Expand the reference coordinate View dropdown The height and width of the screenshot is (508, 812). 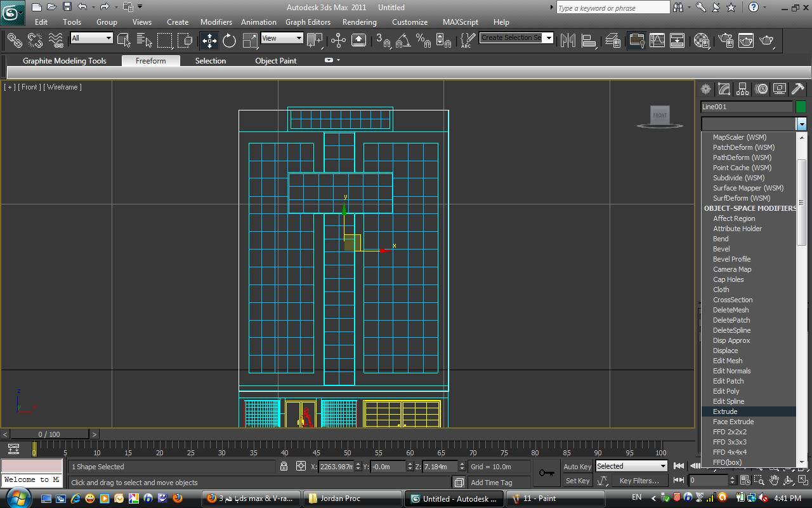point(282,38)
